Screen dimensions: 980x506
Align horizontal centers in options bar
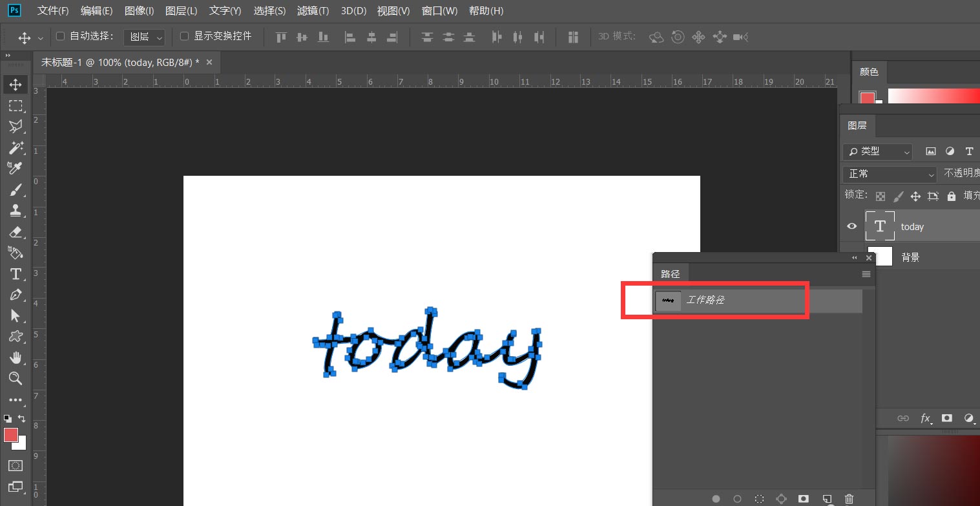[371, 37]
